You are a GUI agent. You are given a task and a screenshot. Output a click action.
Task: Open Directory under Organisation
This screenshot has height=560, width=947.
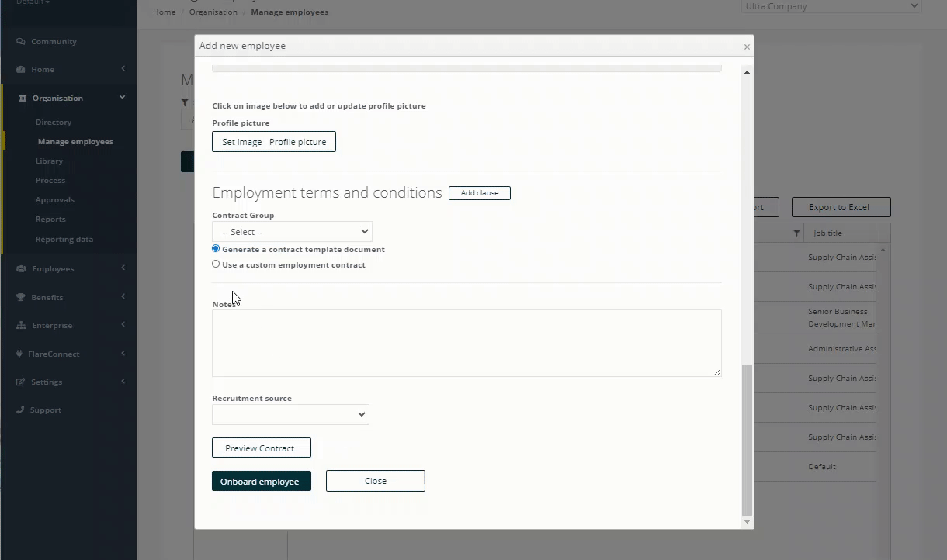(x=54, y=123)
